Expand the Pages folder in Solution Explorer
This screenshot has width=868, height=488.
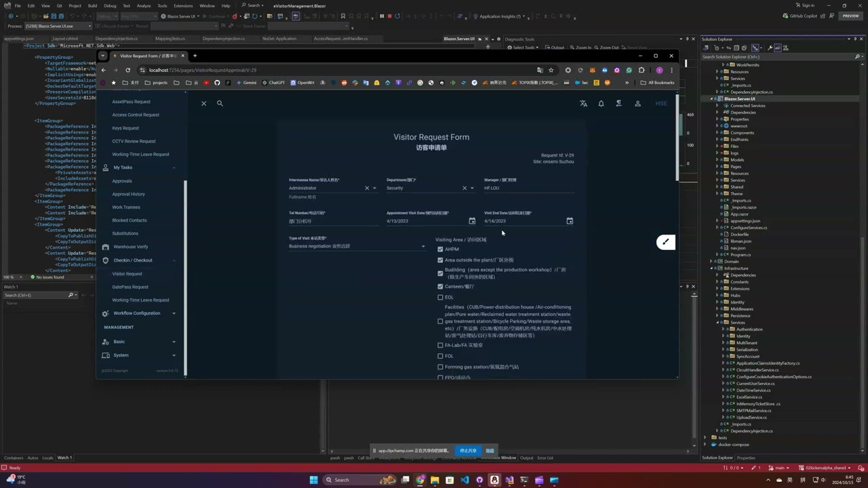[717, 167]
